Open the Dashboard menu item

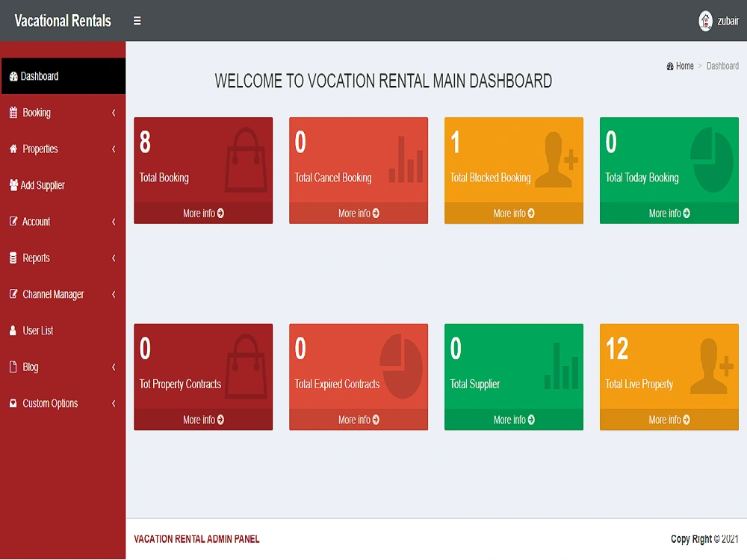[63, 76]
